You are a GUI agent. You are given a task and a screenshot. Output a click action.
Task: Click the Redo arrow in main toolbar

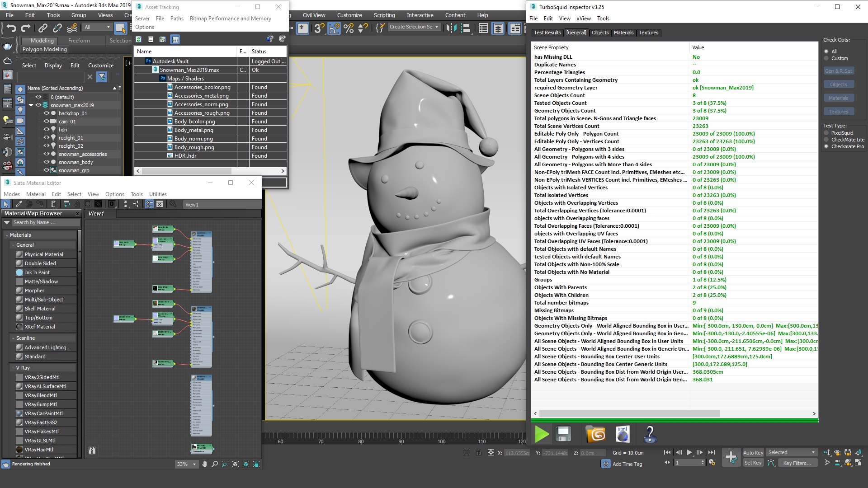(25, 28)
